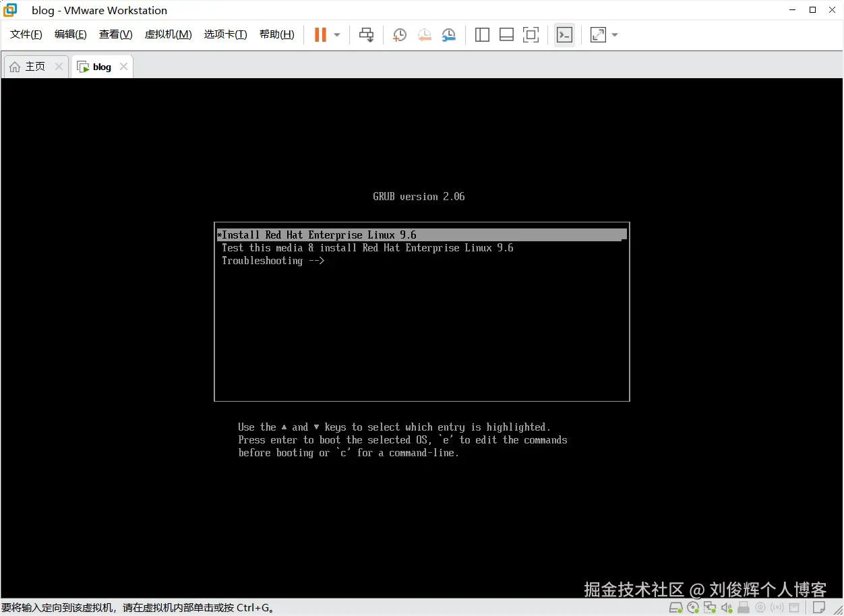Click the hard disk status bar icon
The image size is (844, 616).
click(x=675, y=608)
